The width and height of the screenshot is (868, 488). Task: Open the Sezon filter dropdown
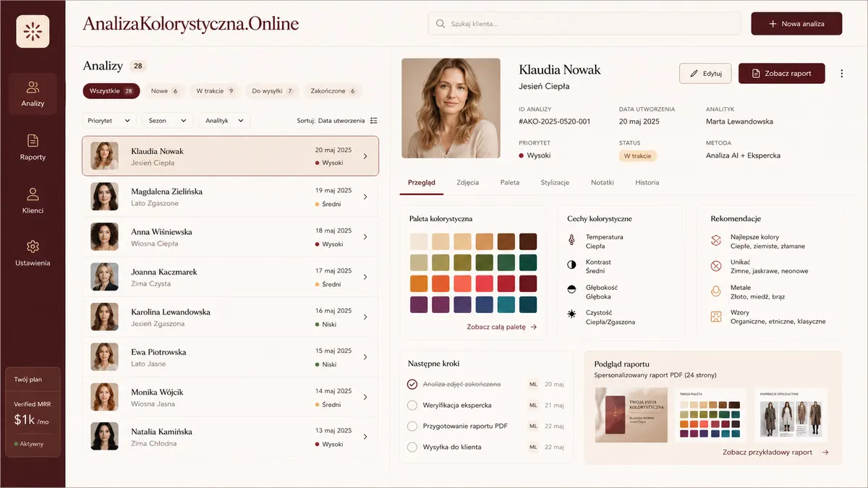[x=167, y=121]
